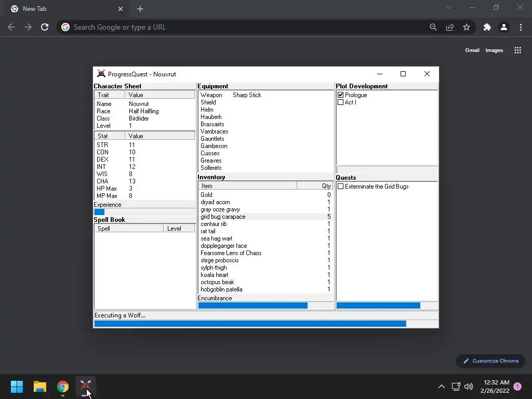Viewport: 532px width, 399px height.
Task: Open the volume control in the tray
Action: (469, 387)
